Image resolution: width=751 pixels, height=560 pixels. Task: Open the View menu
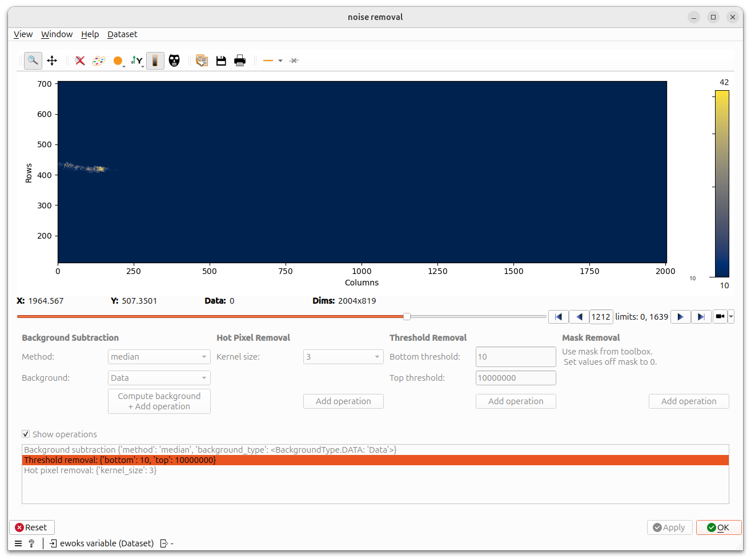pyautogui.click(x=23, y=34)
